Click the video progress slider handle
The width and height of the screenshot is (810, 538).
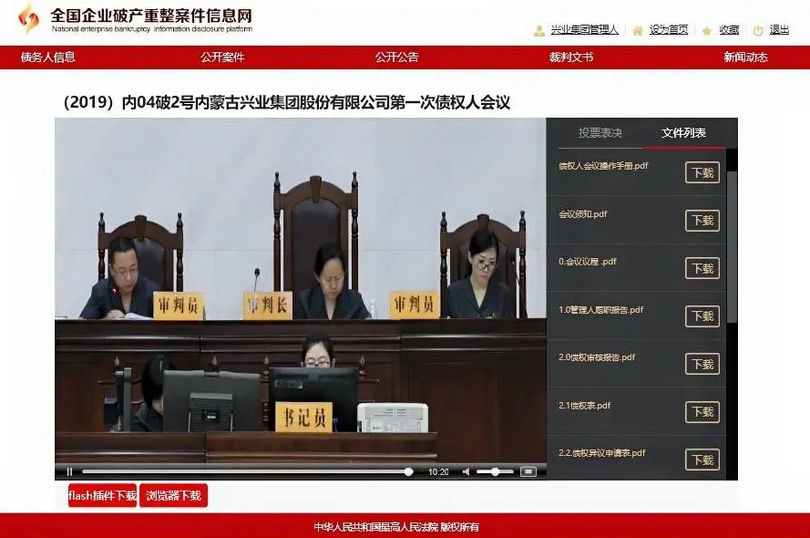[x=409, y=471]
